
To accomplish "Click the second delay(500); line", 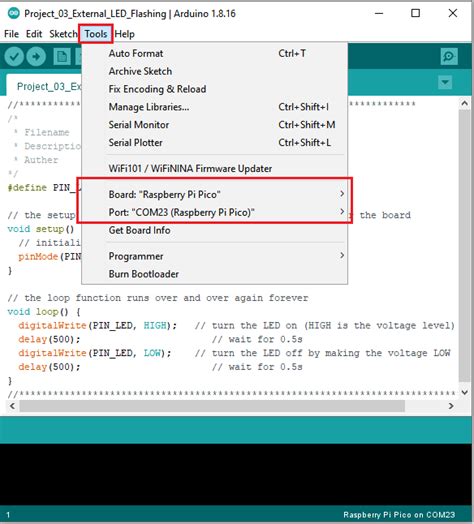I will coord(49,367).
